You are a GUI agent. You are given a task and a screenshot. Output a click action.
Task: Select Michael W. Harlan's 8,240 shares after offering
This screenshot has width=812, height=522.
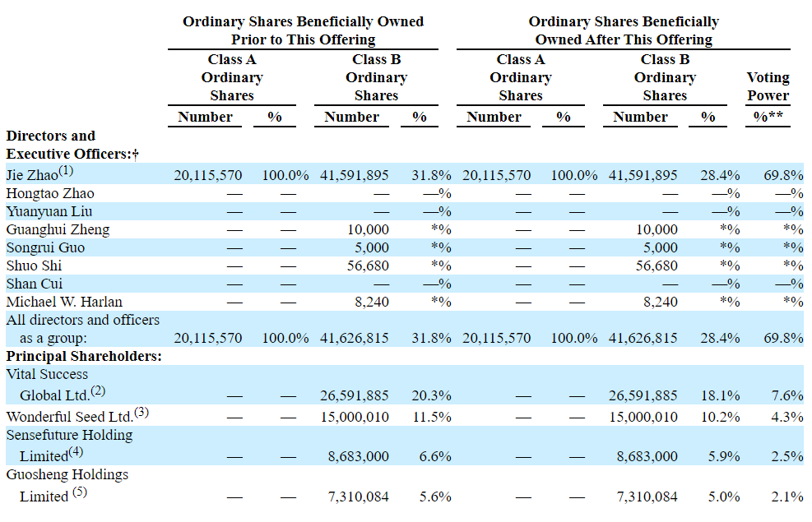[661, 303]
